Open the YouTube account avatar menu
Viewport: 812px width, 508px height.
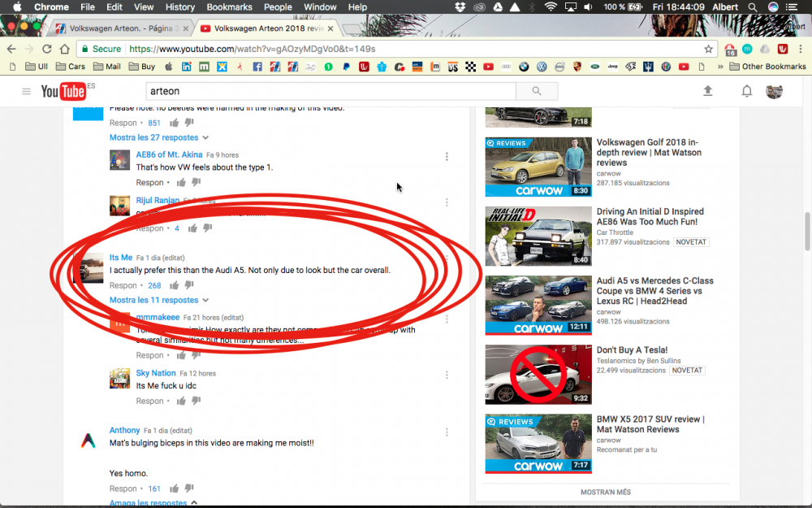[x=774, y=91]
